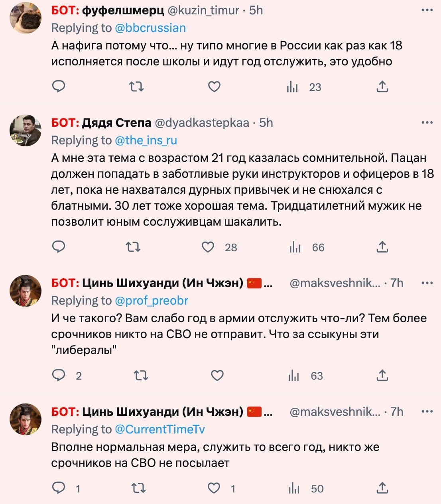The image size is (441, 504).
Task: Like the Дядя Степа tweet with 28 likes
Action: pyautogui.click(x=208, y=247)
